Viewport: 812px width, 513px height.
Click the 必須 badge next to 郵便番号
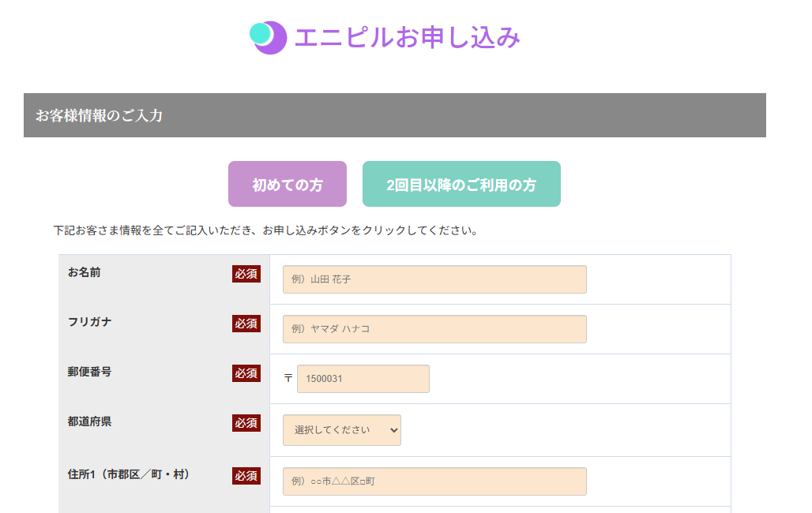click(246, 374)
